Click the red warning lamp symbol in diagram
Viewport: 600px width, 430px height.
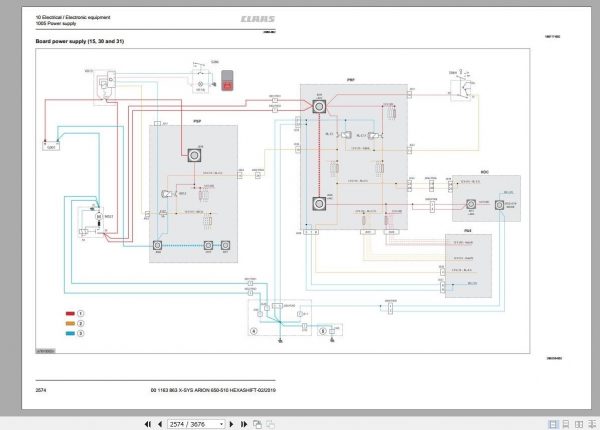point(231,80)
